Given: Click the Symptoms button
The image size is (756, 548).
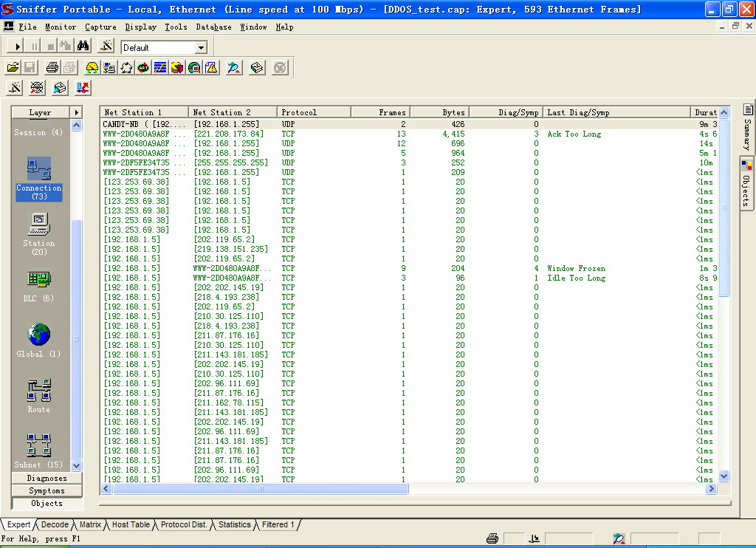Looking at the screenshot, I should coord(47,490).
